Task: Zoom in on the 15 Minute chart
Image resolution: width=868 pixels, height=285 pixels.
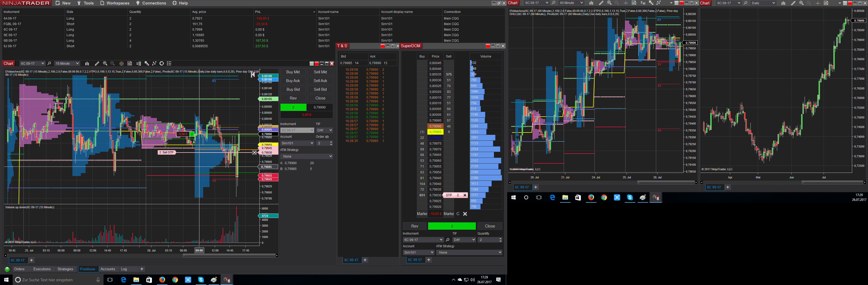Action: tap(105, 64)
